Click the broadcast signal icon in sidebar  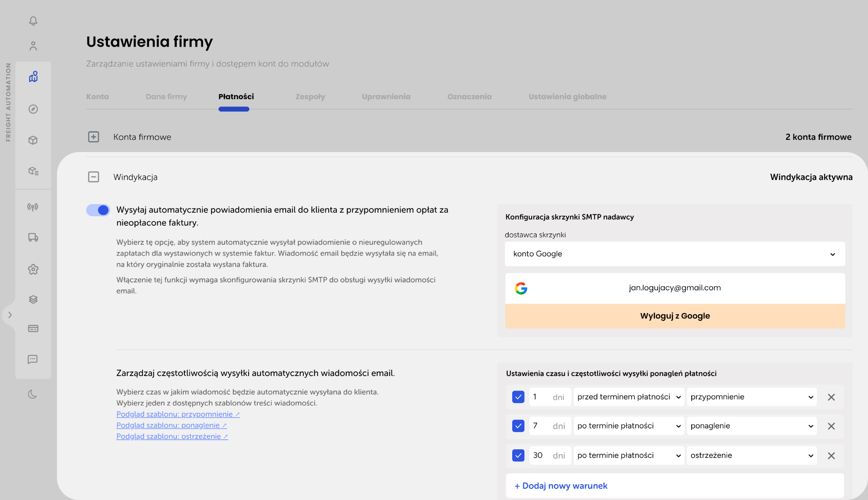coord(33,207)
